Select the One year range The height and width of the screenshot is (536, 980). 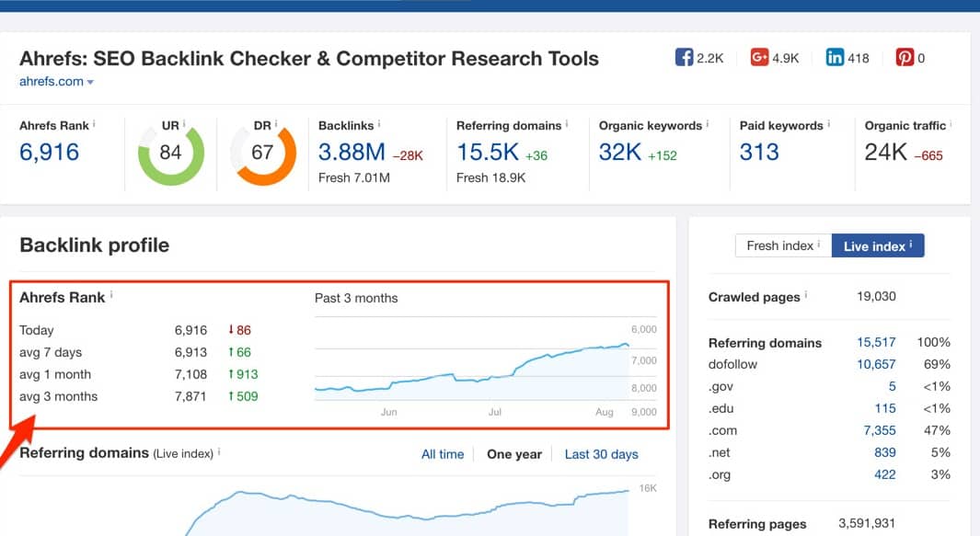click(x=514, y=454)
